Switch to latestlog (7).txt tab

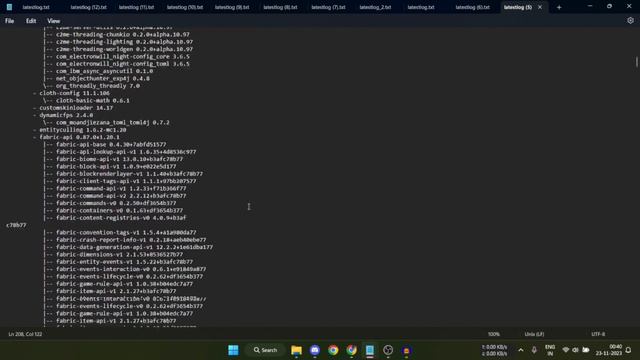pos(328,7)
